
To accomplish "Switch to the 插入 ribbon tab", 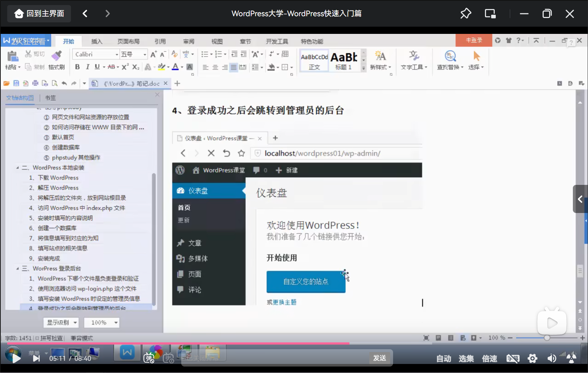I will (97, 41).
